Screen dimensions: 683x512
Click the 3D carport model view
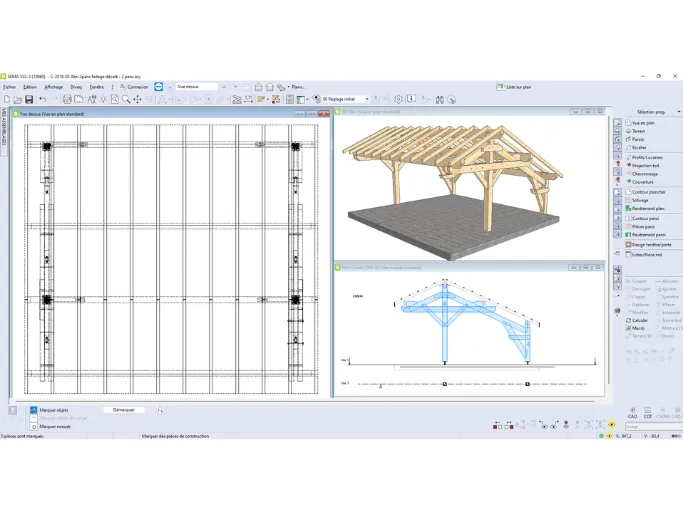[453, 187]
